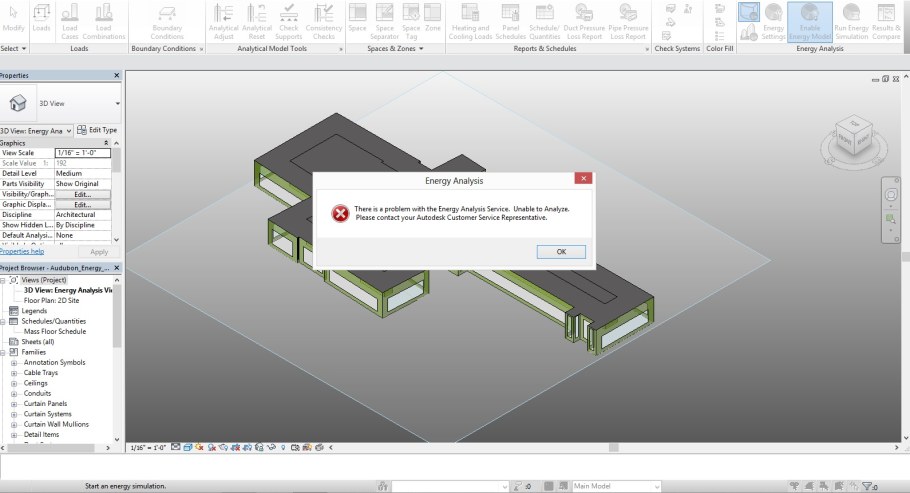
Task: Click Project Browser vertical scrollbar
Action: pos(117,316)
